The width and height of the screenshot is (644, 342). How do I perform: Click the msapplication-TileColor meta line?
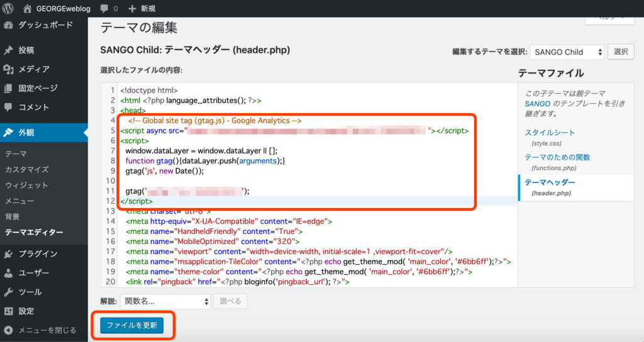pos(318,262)
